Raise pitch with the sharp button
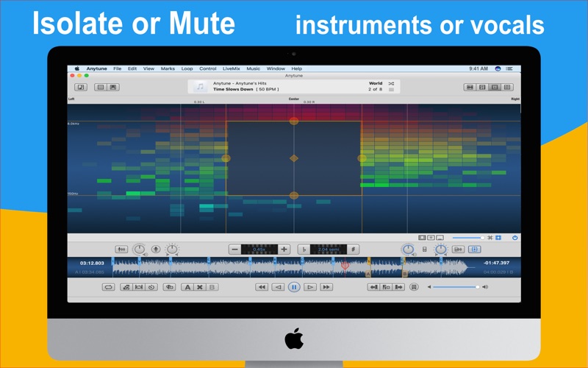 tap(353, 250)
